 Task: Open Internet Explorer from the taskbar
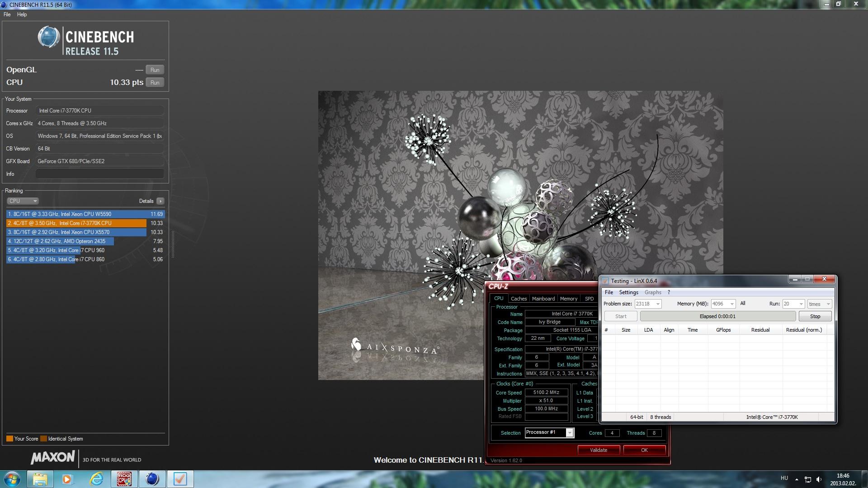[96, 479]
